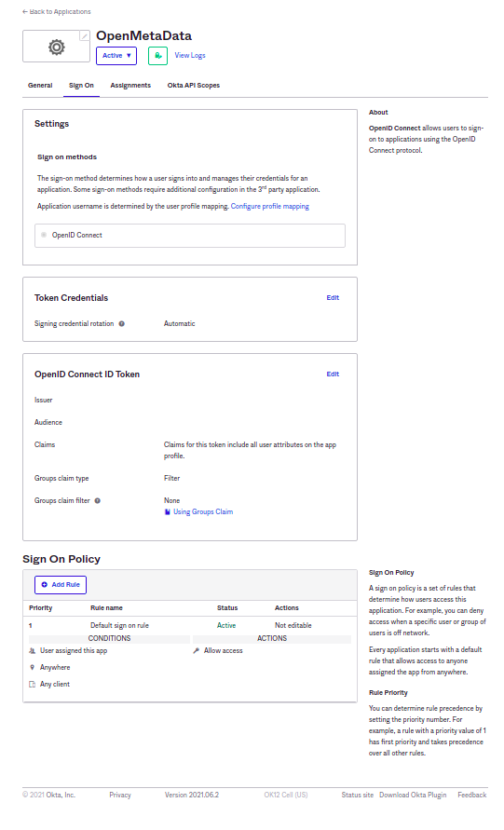
Task: Open the Configure profile mapping link
Action: pyautogui.click(x=270, y=207)
